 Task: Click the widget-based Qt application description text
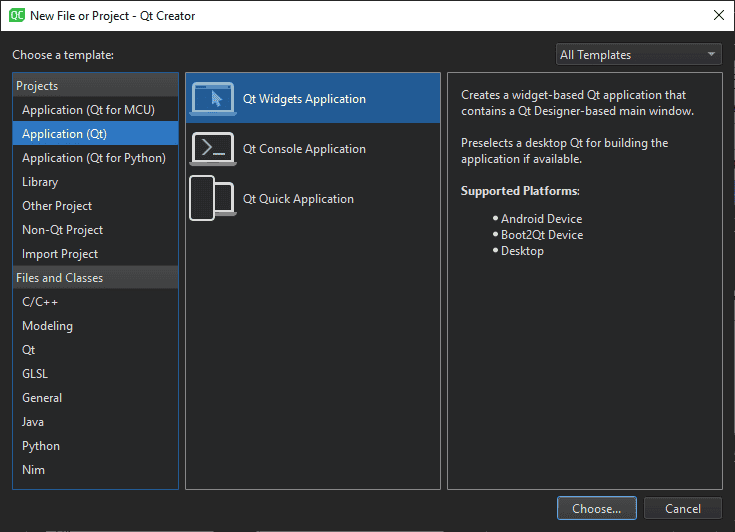pyautogui.click(x=577, y=103)
